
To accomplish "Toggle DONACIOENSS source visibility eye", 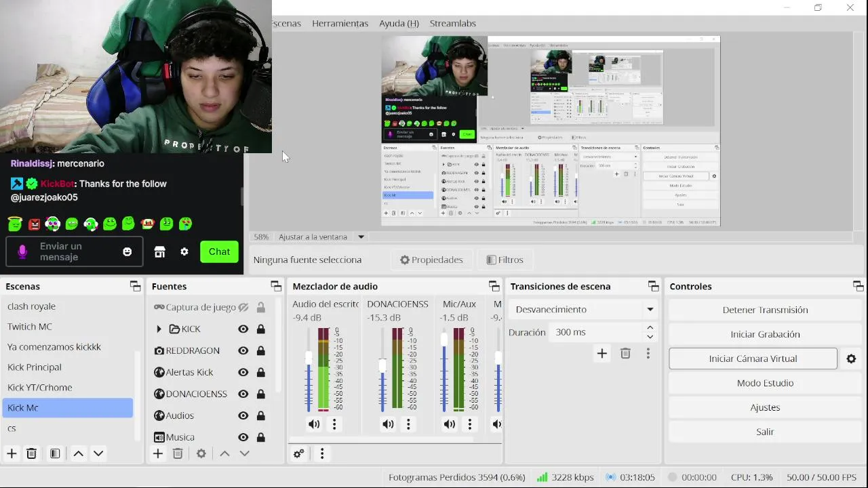I will coord(243,394).
